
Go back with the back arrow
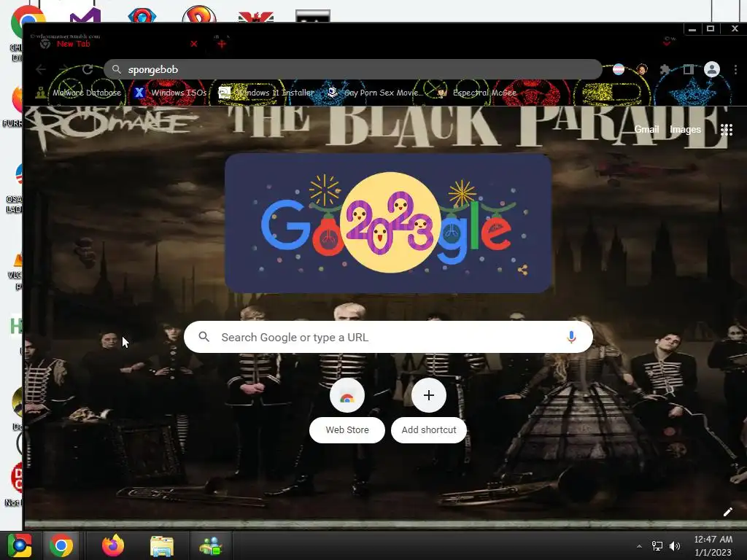41,69
